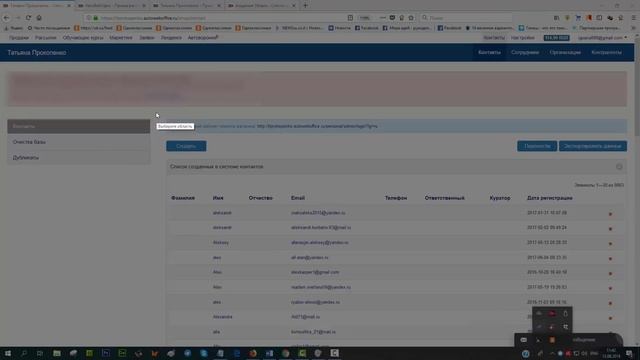Viewport: 640px width, 360px height.
Task: Click the browser back arrow
Action: pyautogui.click(x=6, y=18)
